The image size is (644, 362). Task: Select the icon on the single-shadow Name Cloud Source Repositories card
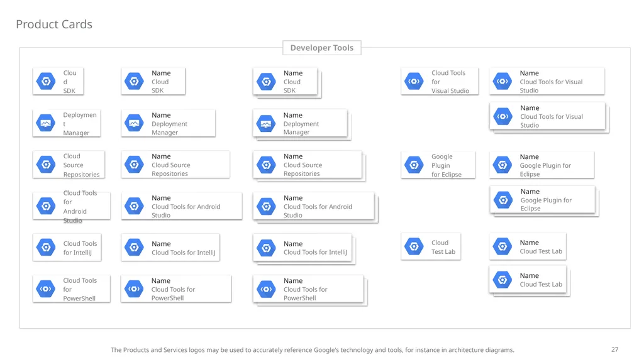click(x=135, y=165)
